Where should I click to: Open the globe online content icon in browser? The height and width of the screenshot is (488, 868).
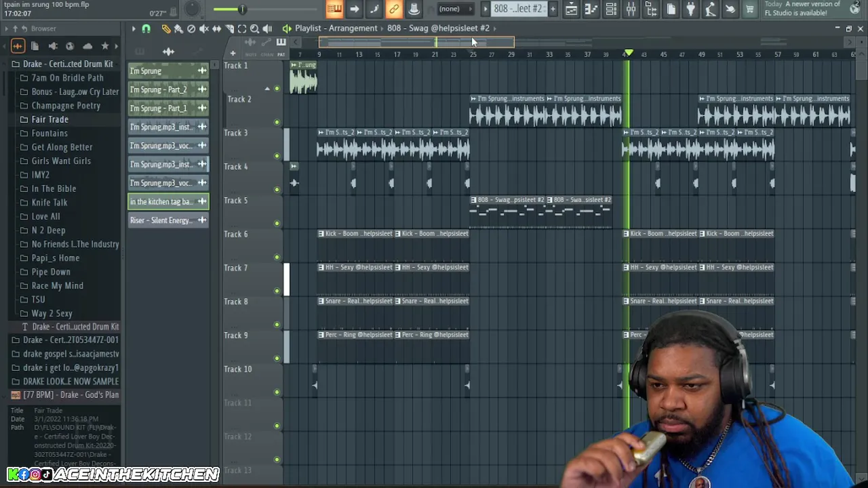(x=70, y=46)
